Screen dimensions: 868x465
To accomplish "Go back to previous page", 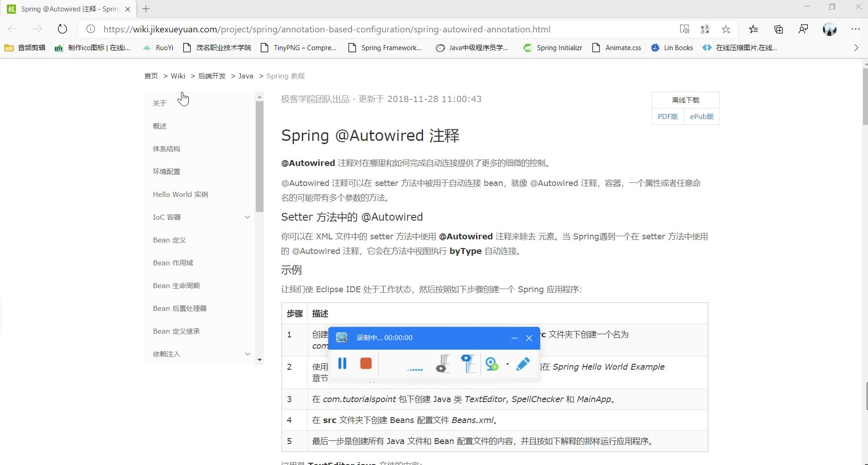I will 13,29.
